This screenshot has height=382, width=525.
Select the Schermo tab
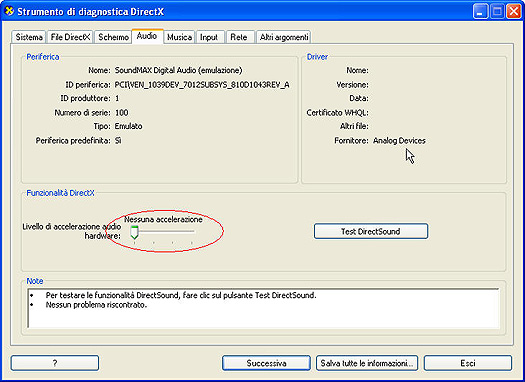[x=113, y=37]
